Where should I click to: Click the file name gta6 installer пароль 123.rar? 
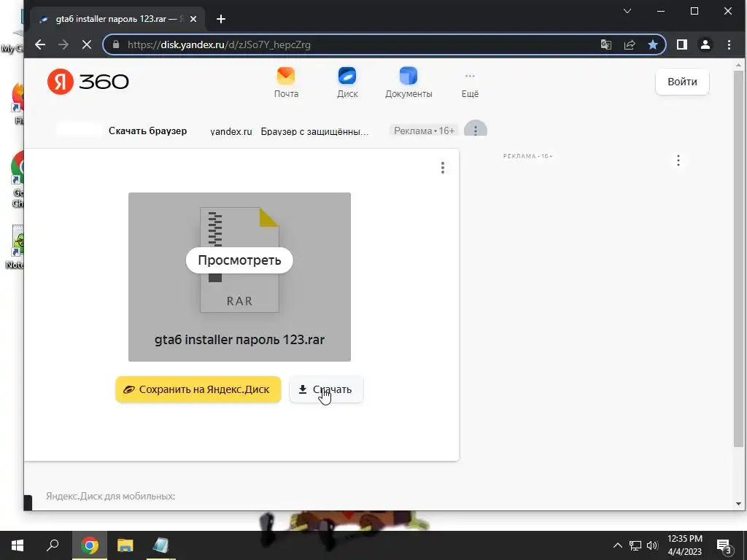(x=239, y=340)
